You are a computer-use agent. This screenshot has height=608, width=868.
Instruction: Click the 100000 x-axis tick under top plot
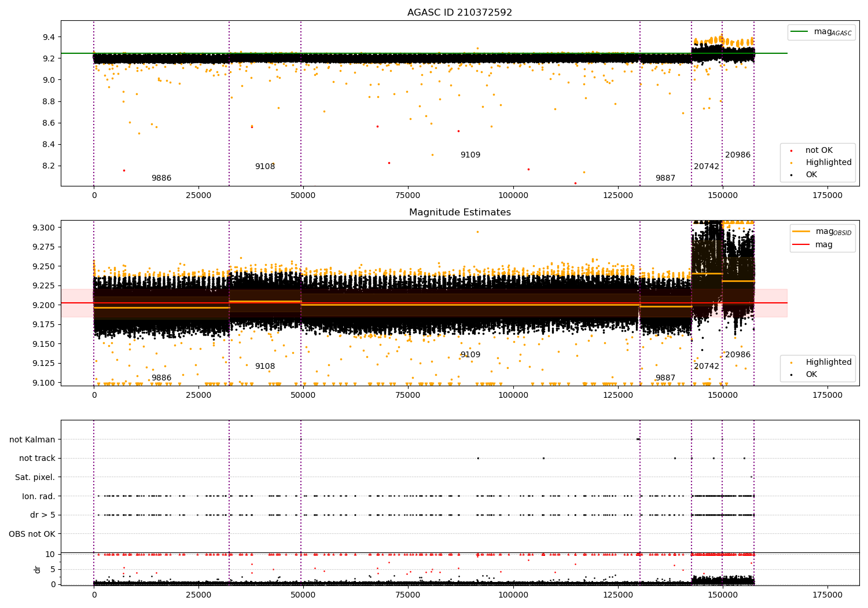[x=513, y=195]
